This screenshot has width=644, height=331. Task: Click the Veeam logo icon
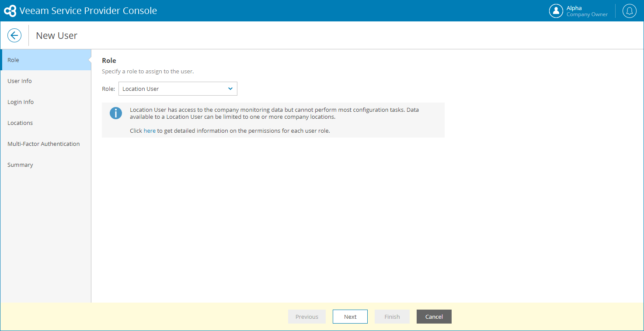click(x=10, y=11)
